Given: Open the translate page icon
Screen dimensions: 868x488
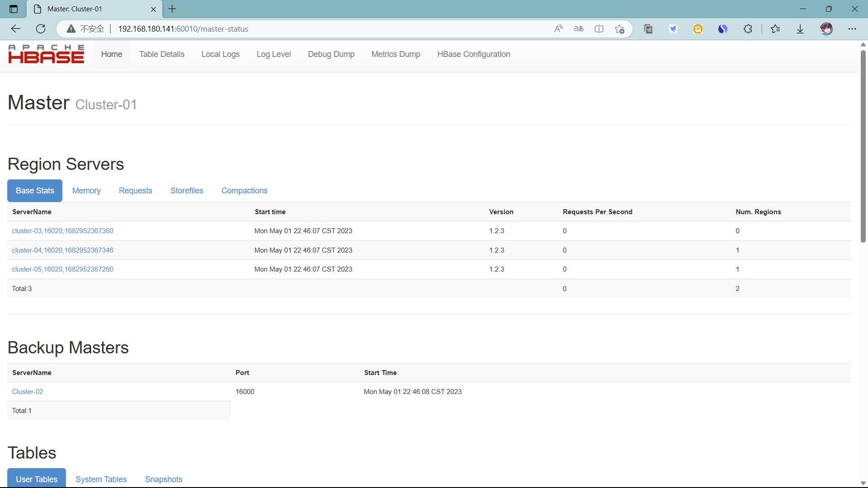Looking at the screenshot, I should pyautogui.click(x=579, y=29).
